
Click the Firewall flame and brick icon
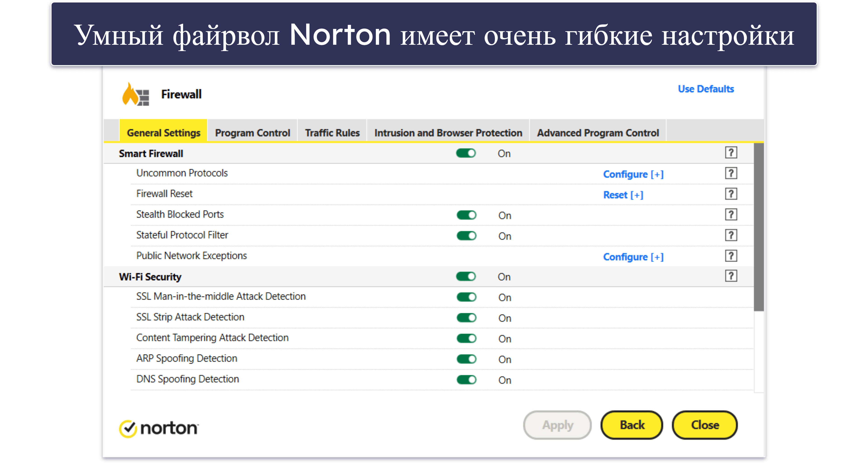click(x=135, y=94)
